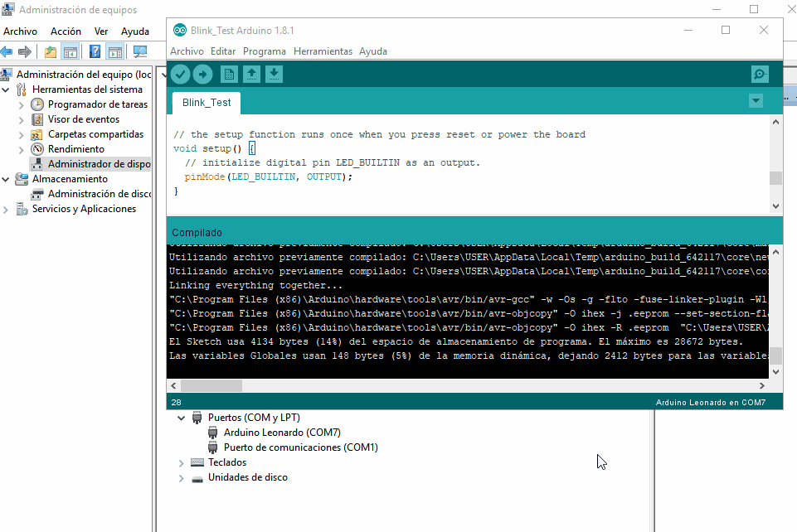Screen dimensions: 797x532
Task: Click the Arduino Leonardo port device icon
Action: pyautogui.click(x=213, y=433)
